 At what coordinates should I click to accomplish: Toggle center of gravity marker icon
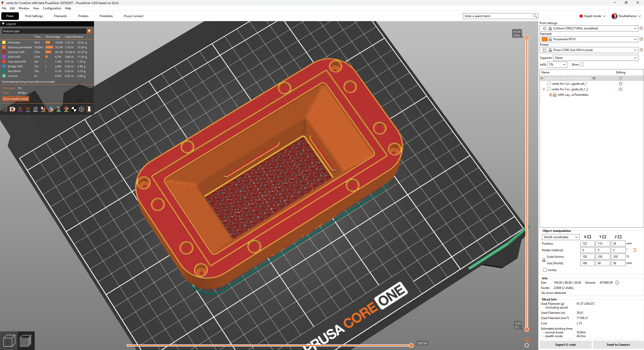(74, 109)
